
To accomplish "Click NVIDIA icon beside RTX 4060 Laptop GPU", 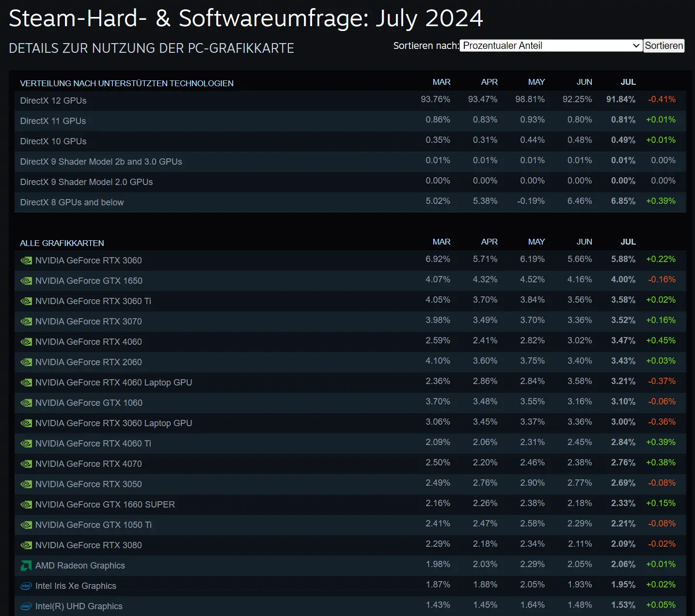I will (x=26, y=383).
